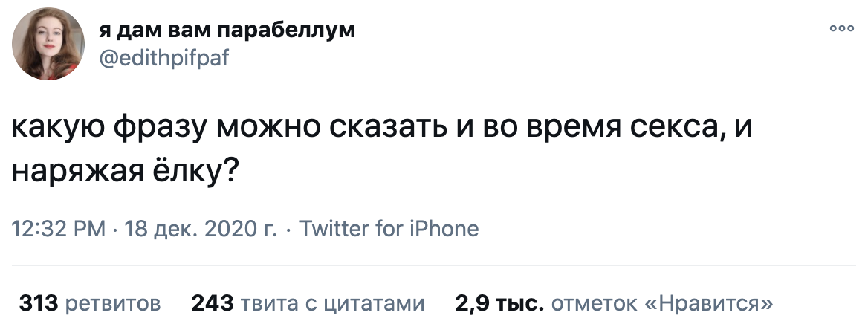Click the 243 quote tweets number
The image size is (868, 330).
point(212,303)
